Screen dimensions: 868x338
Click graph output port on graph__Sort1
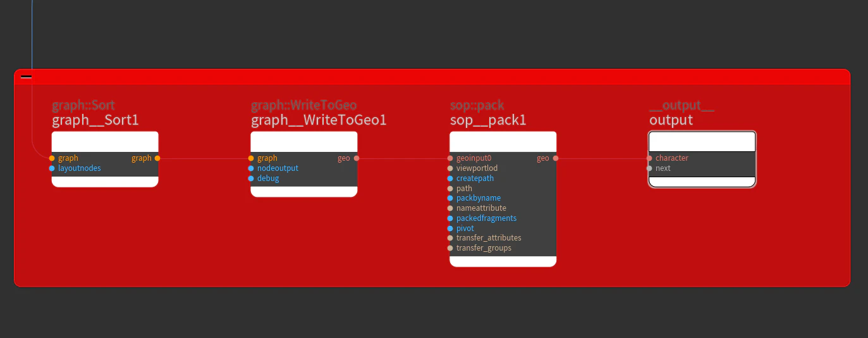point(157,158)
